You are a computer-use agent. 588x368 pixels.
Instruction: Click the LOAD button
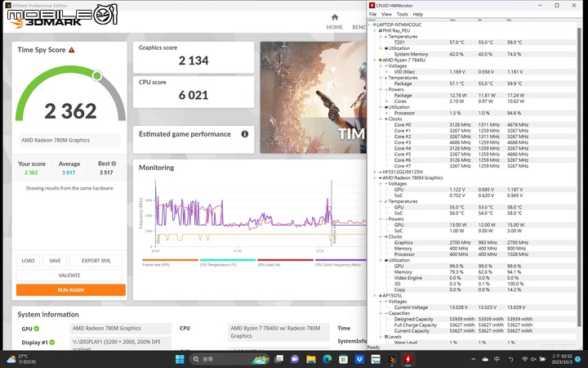coord(28,261)
